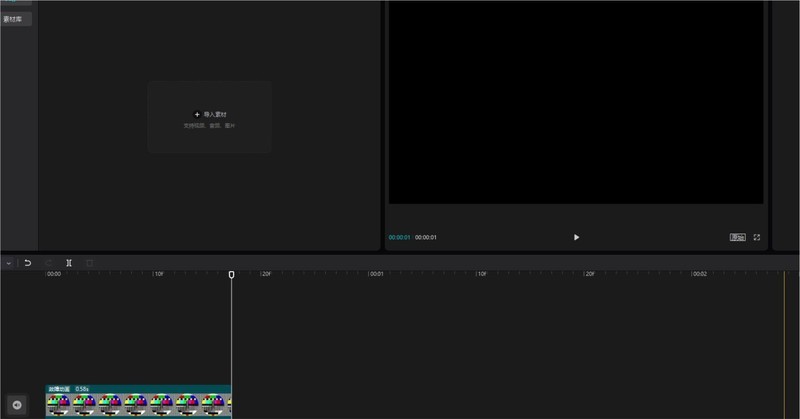Click the undo arrow in timeline toolbar
This screenshot has width=800, height=419.
coord(28,263)
